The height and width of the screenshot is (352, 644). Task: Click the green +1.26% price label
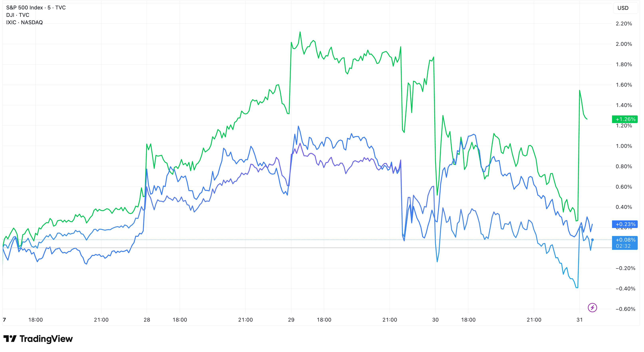(x=624, y=119)
